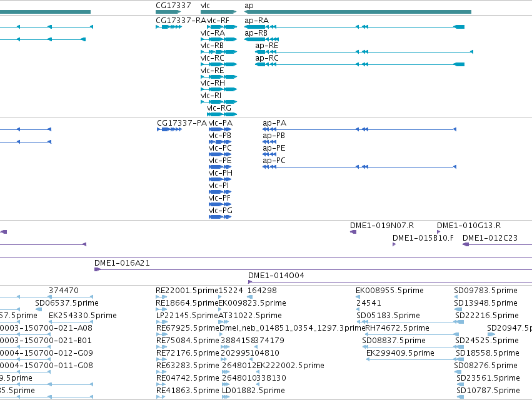Screen dimensions: 532x400
Task: Click the vlc-RE transcript label
Action: 213,71
